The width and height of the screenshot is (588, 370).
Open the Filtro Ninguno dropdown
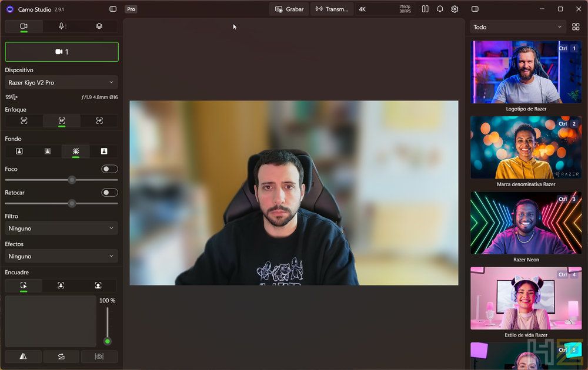click(62, 228)
